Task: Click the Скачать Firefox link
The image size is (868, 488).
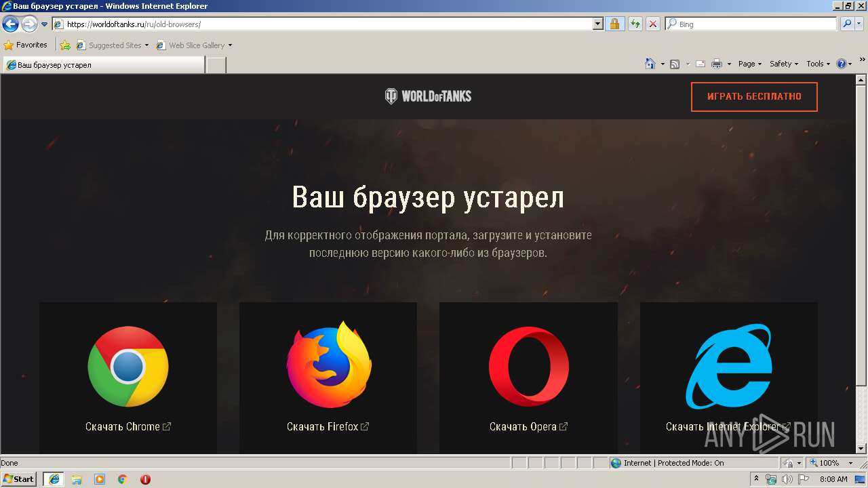Action: pos(328,426)
